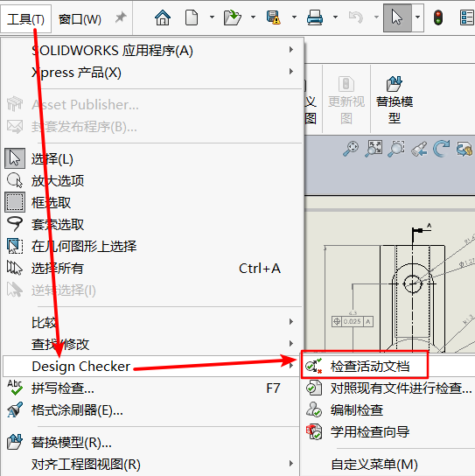475x476 pixels.
Task: Pin the menu bar with pushpin icon
Action: pos(121,17)
